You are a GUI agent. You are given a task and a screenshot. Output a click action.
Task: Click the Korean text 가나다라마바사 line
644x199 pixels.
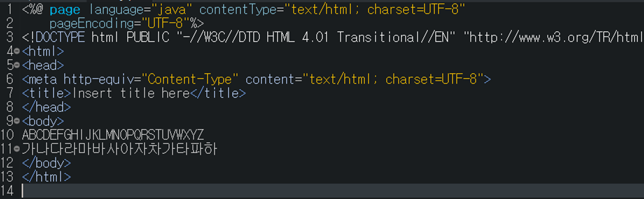click(x=120, y=148)
